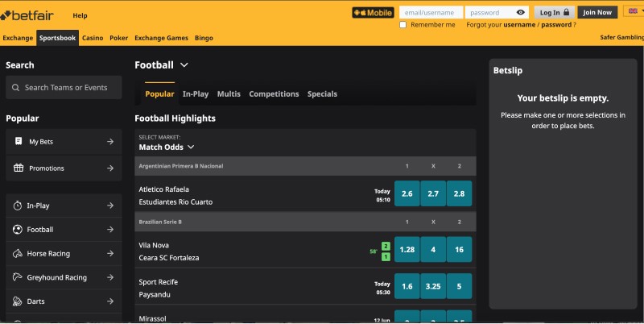Open Horse Racing arrow
This screenshot has height=324, width=644.
click(110, 253)
